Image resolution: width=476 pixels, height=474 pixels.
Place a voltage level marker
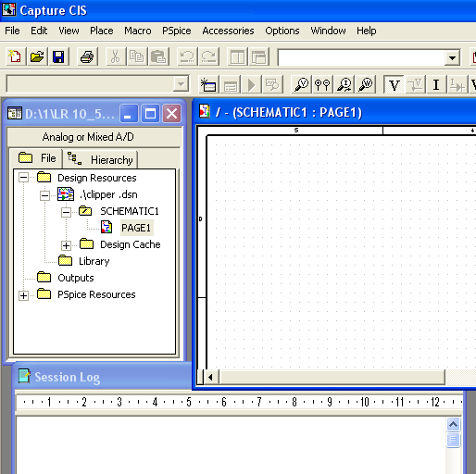pos(301,84)
